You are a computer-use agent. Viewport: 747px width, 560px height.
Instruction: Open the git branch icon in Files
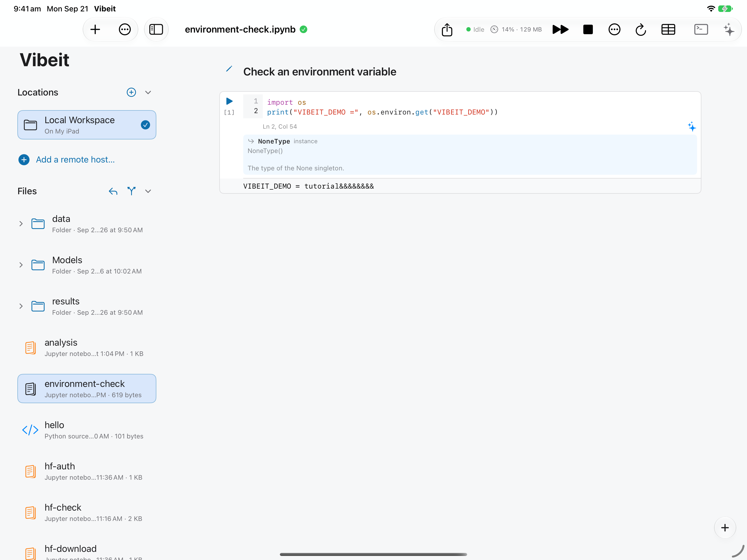pyautogui.click(x=131, y=191)
